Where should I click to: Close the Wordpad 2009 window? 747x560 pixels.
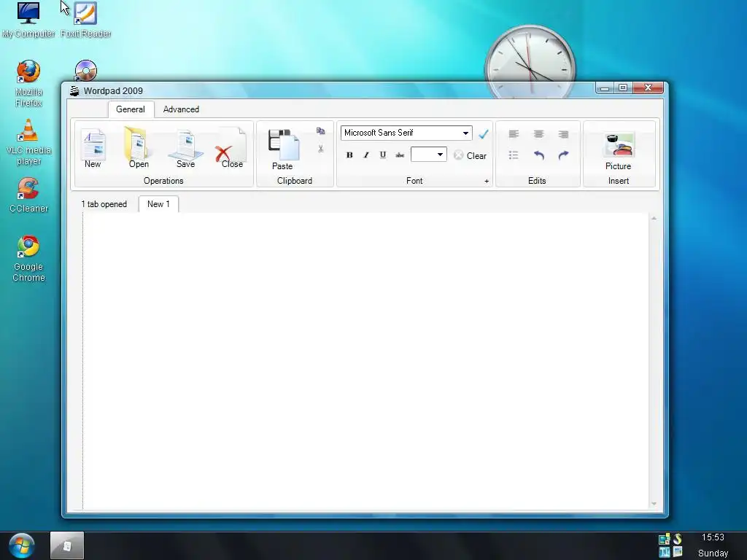(648, 88)
